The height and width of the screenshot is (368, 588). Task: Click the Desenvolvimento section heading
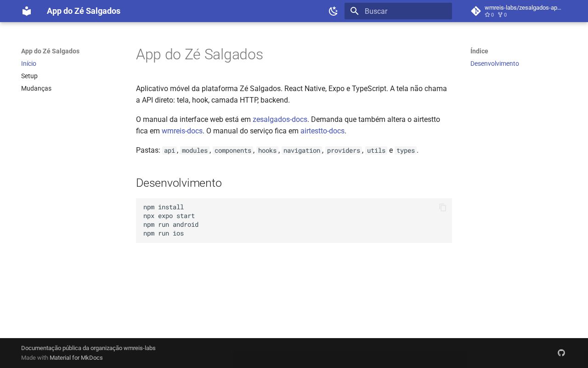pyautogui.click(x=179, y=183)
